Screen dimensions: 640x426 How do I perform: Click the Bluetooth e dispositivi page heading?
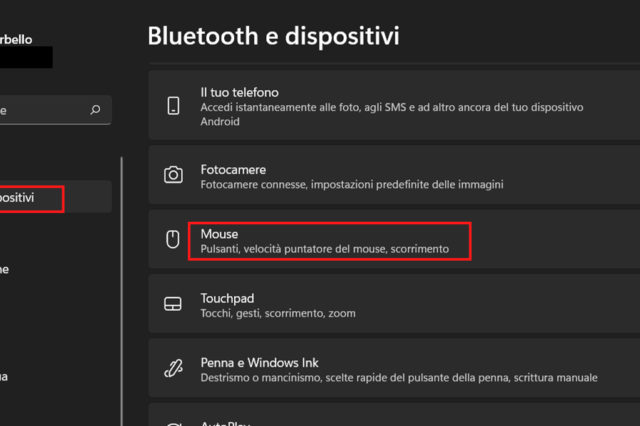click(273, 36)
